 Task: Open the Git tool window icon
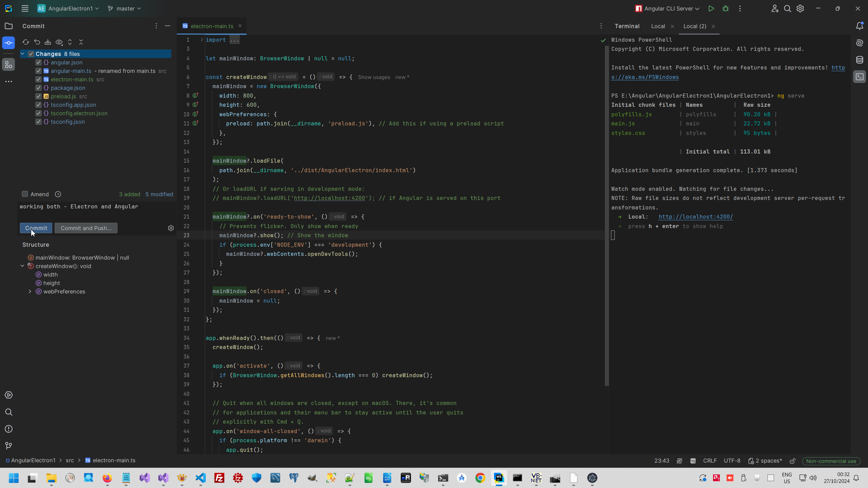[8, 446]
